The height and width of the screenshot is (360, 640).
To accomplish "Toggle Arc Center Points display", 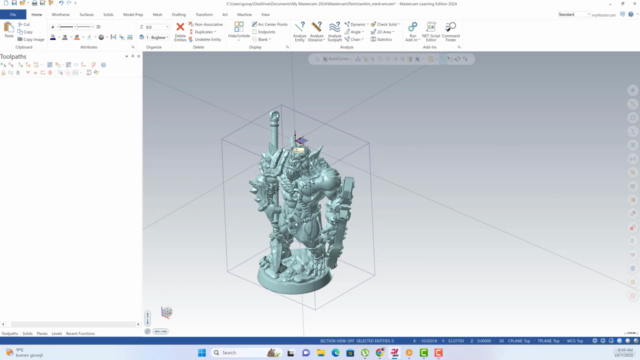I will 269,24.
